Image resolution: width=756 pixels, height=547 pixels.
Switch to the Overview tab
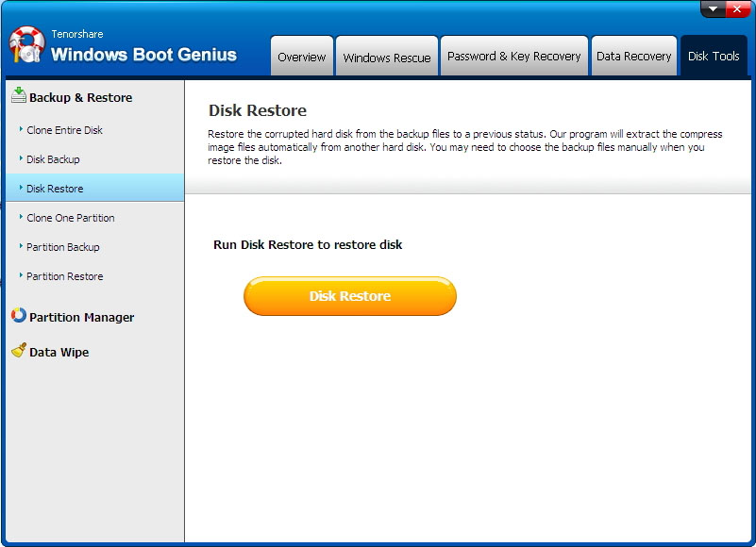click(x=301, y=57)
